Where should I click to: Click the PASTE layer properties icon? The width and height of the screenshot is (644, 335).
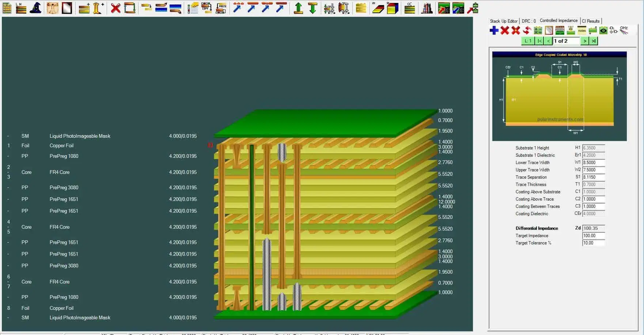click(221, 8)
